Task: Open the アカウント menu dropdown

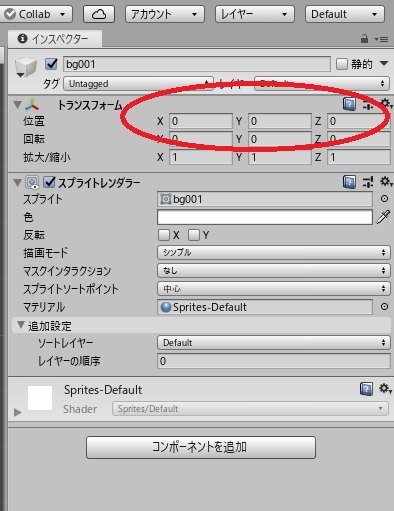Action: point(165,14)
